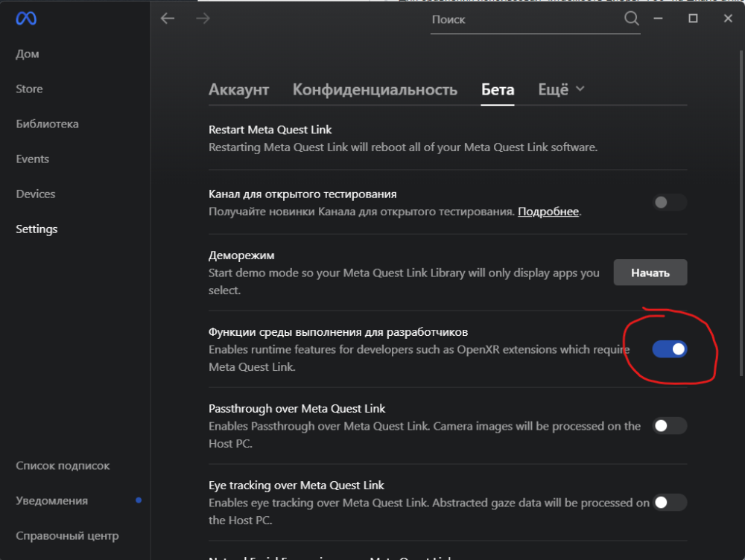This screenshot has height=560, width=745.
Task: Open the Конфиденциальность tab
Action: pyautogui.click(x=375, y=90)
